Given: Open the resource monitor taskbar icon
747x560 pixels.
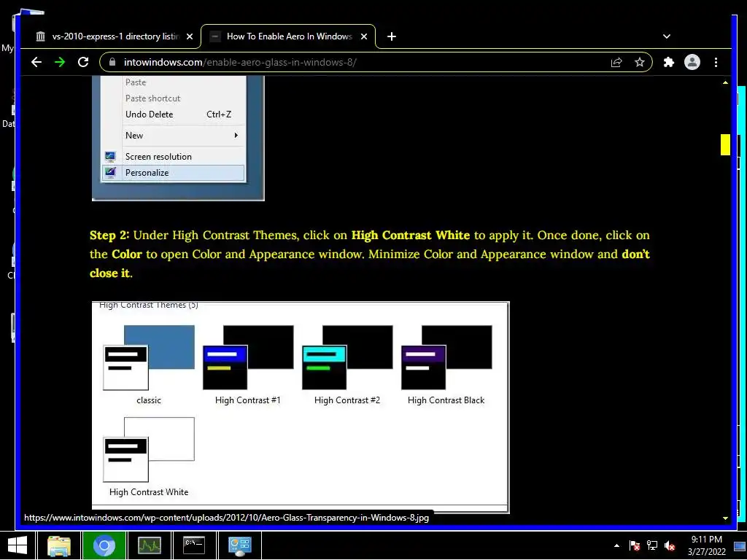Looking at the screenshot, I should click(149, 545).
